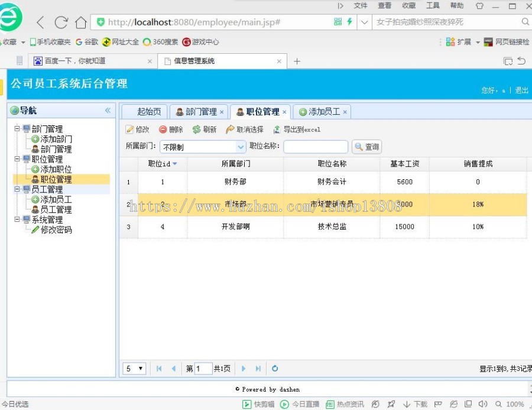Image resolution: width=532 pixels, height=410 pixels.
Task: Click inside the 职位名称 input field
Action: click(315, 146)
